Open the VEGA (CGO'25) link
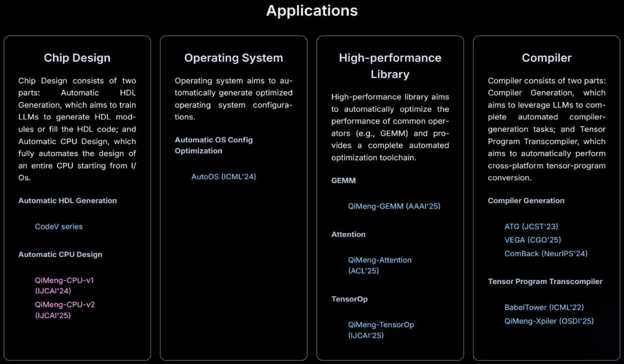The image size is (624, 364). pos(533,240)
